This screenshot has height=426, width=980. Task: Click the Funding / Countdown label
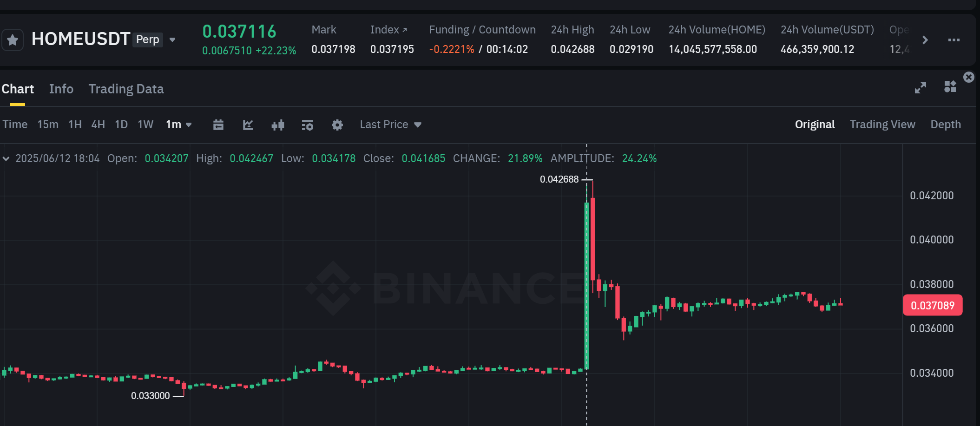point(482,30)
